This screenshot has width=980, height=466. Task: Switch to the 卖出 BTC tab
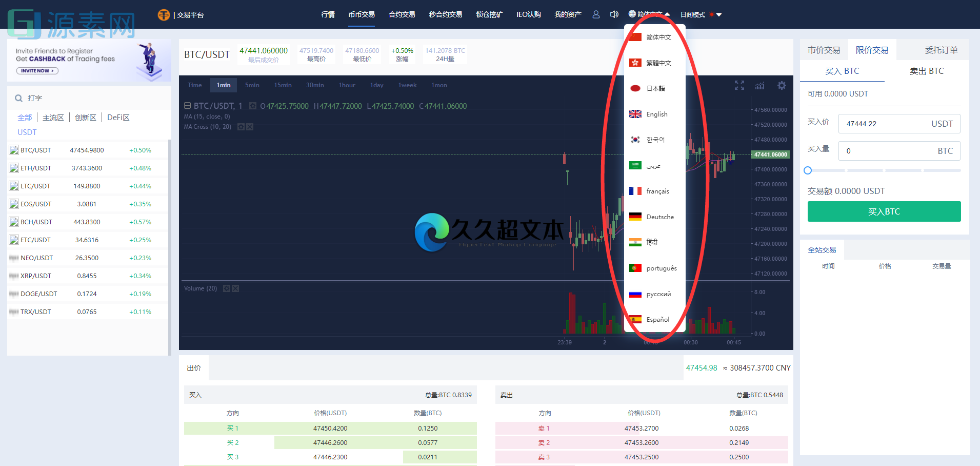[x=926, y=71]
